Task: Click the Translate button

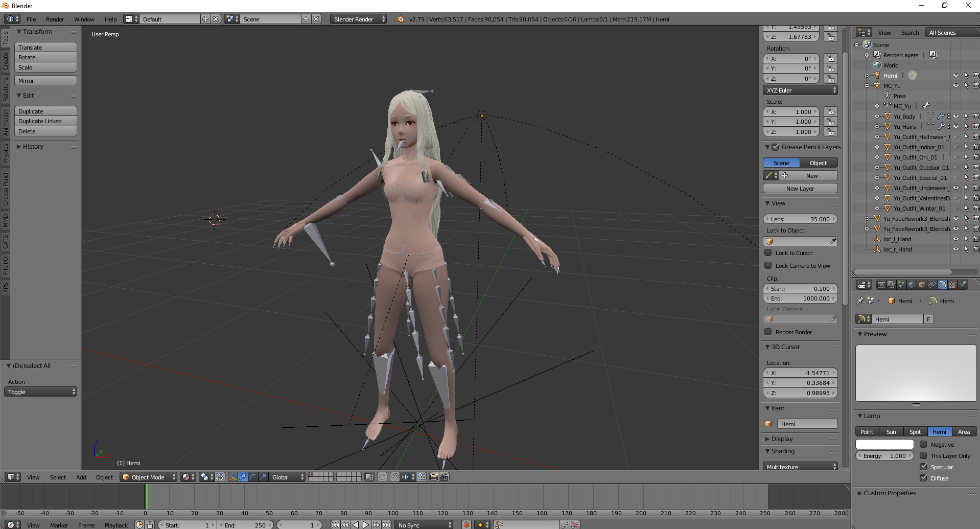Action: [45, 48]
